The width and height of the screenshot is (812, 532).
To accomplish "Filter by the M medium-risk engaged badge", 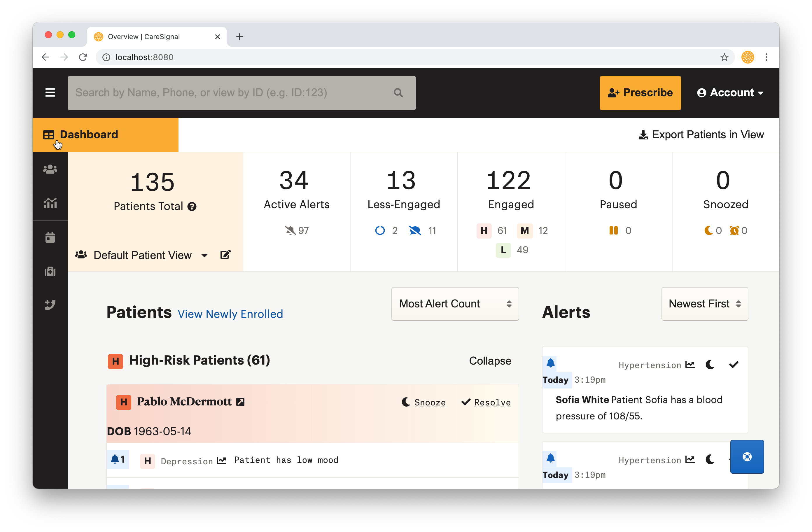I will pos(525,231).
